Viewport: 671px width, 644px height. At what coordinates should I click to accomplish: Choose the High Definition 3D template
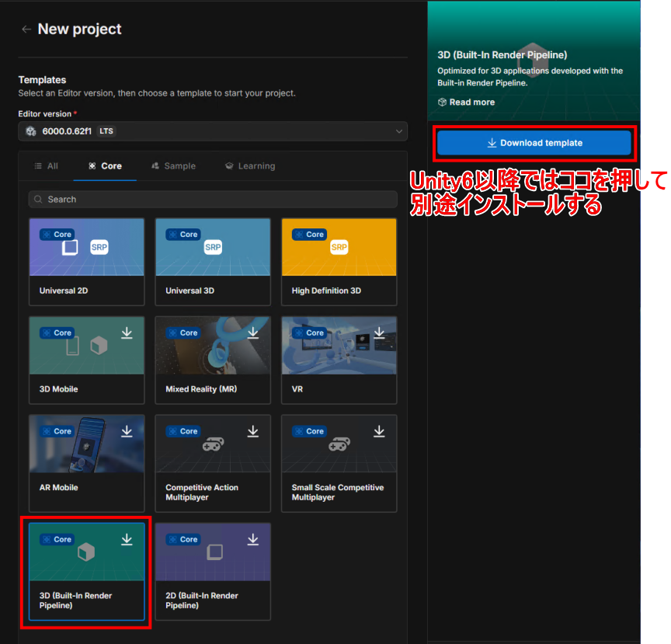click(339, 247)
